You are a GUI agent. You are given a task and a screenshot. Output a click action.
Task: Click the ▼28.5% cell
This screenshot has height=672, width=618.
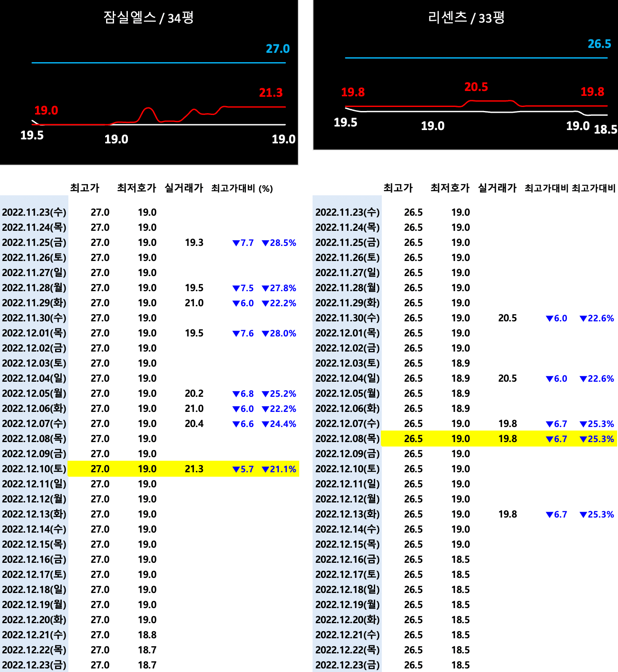pos(279,243)
